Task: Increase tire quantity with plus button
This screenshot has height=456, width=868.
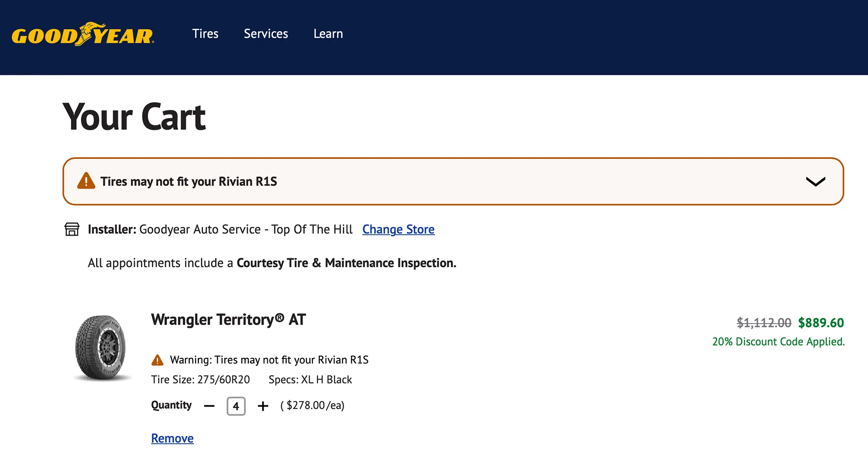Action: [263, 406]
